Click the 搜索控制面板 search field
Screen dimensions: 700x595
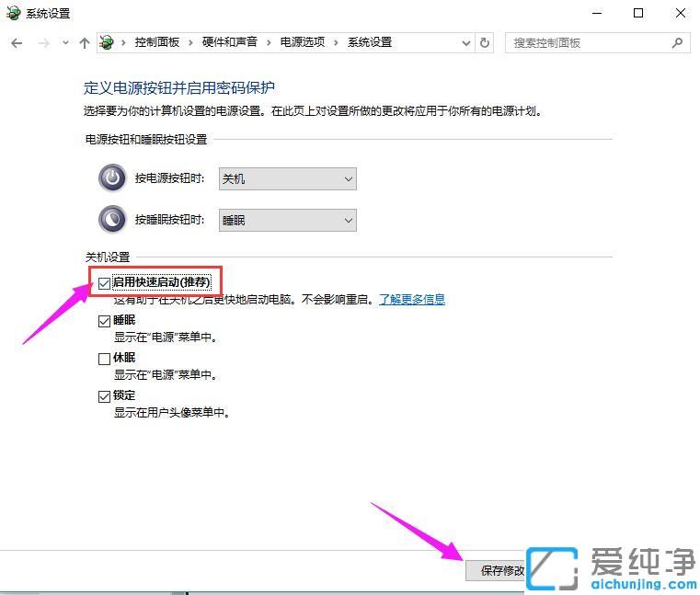point(589,43)
